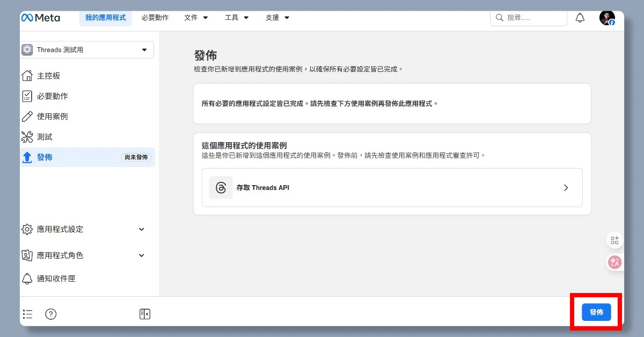Click the floating grid-plus widget icon

pyautogui.click(x=615, y=240)
